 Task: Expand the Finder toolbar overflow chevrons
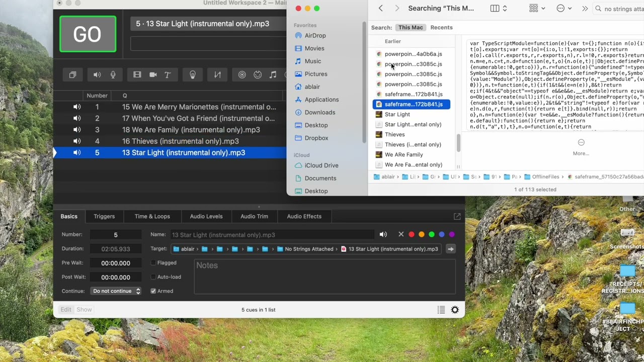(x=585, y=9)
